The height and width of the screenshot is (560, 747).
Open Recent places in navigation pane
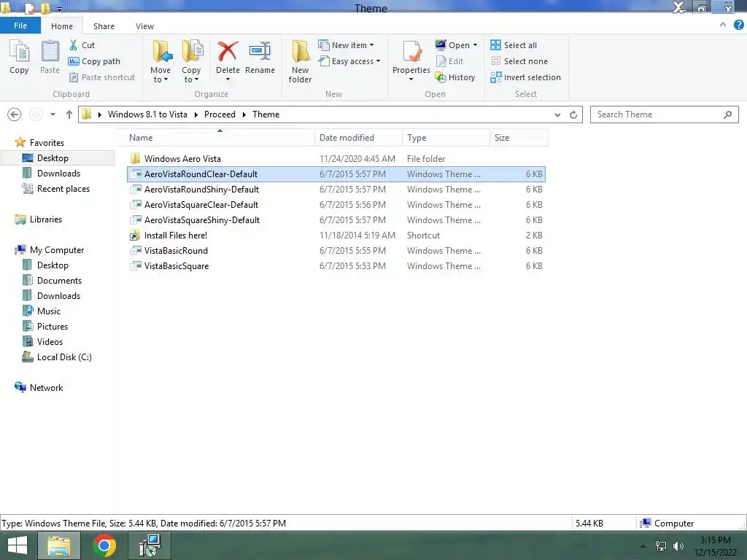(x=56, y=189)
